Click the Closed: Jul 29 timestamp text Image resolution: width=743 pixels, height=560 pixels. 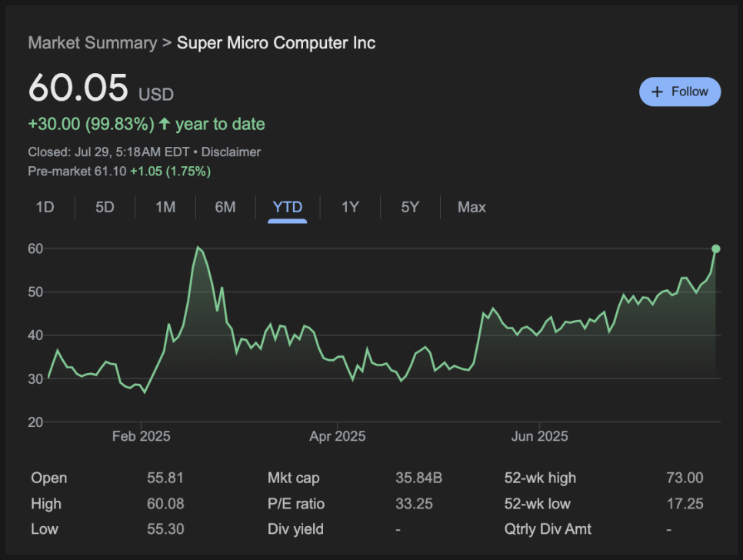pos(108,152)
